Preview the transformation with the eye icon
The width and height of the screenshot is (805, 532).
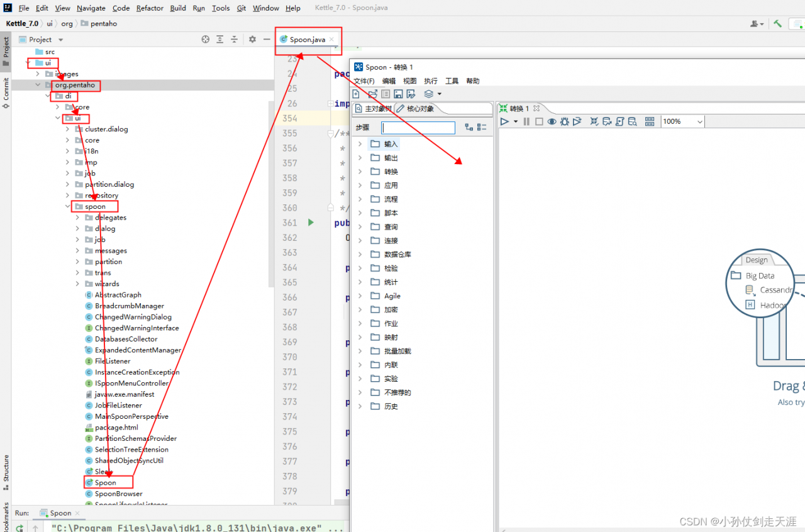pos(552,121)
